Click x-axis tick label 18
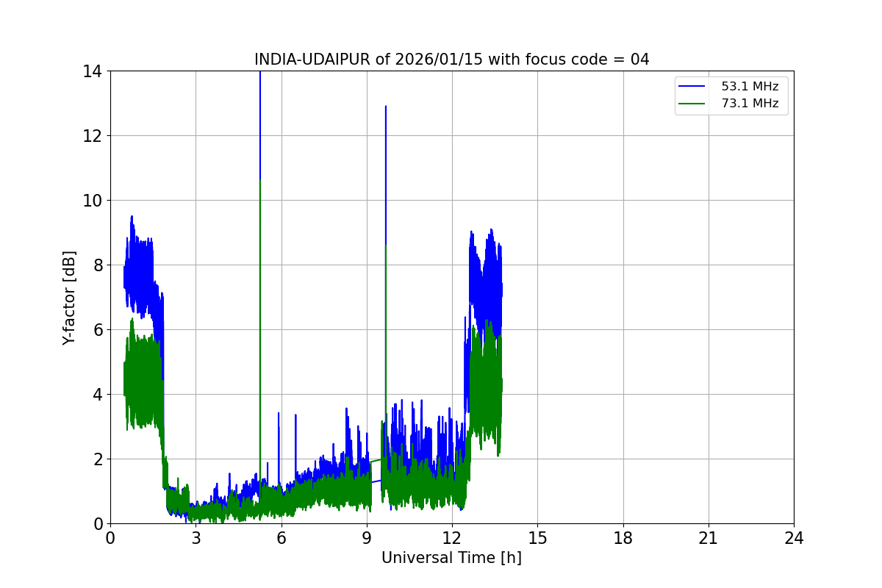Screen dimensions: 882x588 [x=623, y=538]
